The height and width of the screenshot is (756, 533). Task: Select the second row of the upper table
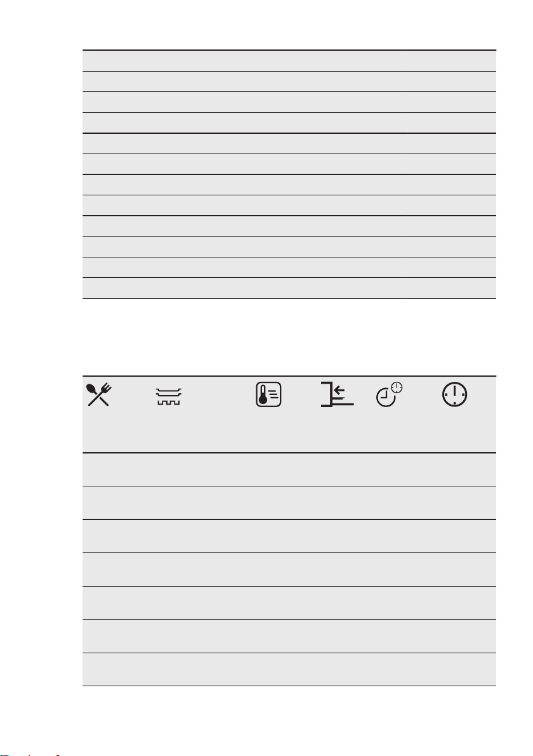tap(289, 81)
